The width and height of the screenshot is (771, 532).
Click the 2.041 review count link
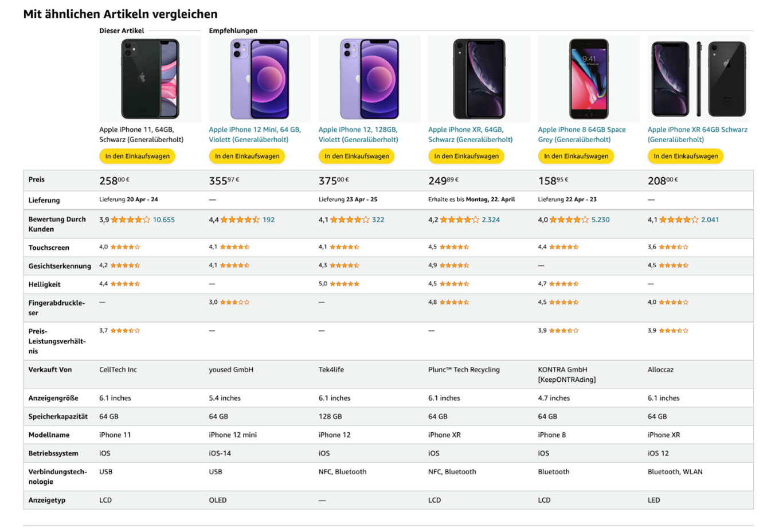[710, 220]
